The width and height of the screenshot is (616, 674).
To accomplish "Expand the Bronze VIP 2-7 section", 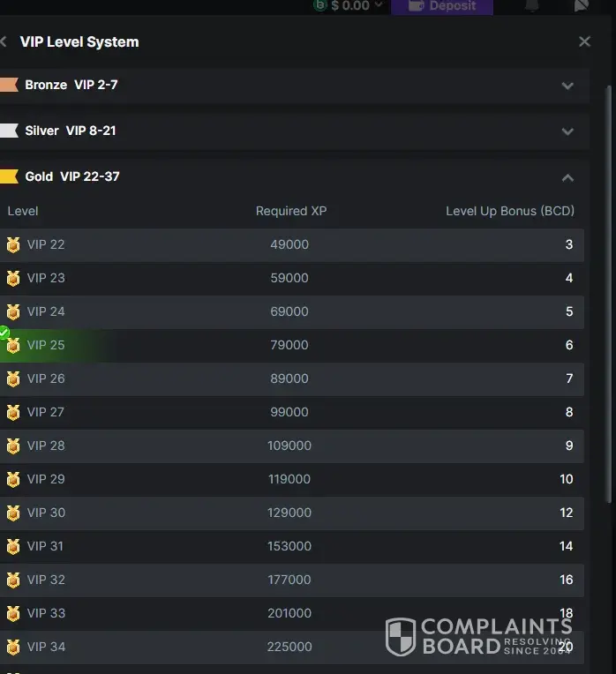I will 567,86.
